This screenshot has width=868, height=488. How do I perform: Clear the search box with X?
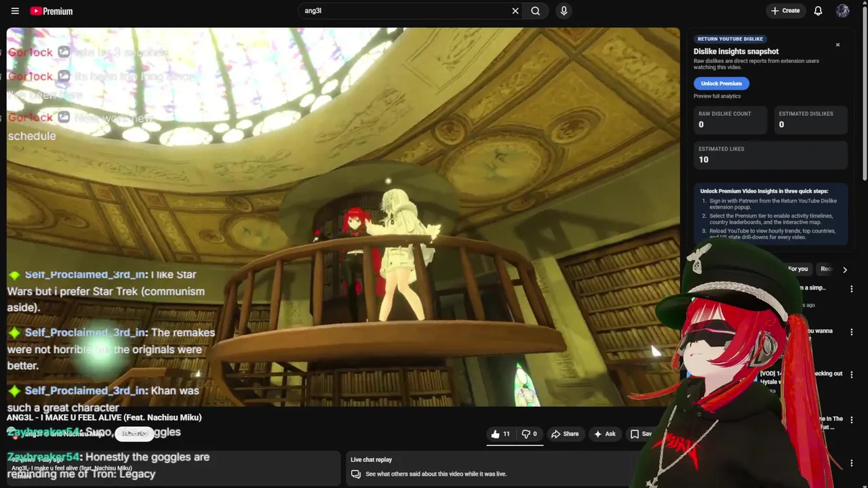click(x=515, y=11)
